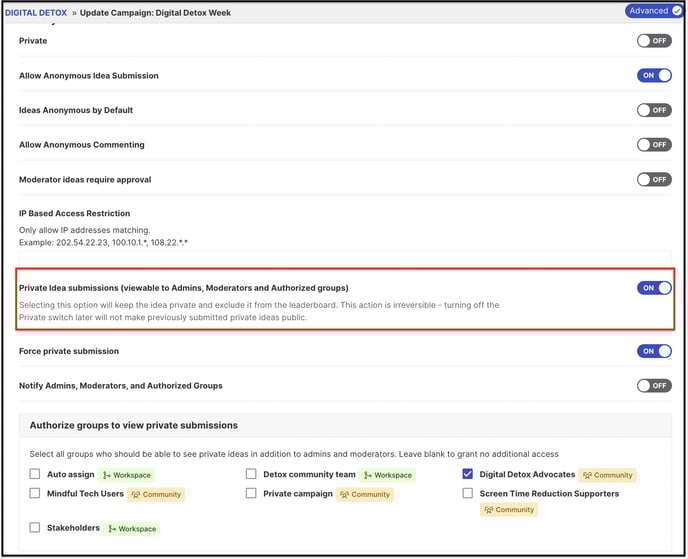This screenshot has height=559, width=688.
Task: Click Community tag under Screen Time Reduction Supporters
Action: [x=509, y=510]
